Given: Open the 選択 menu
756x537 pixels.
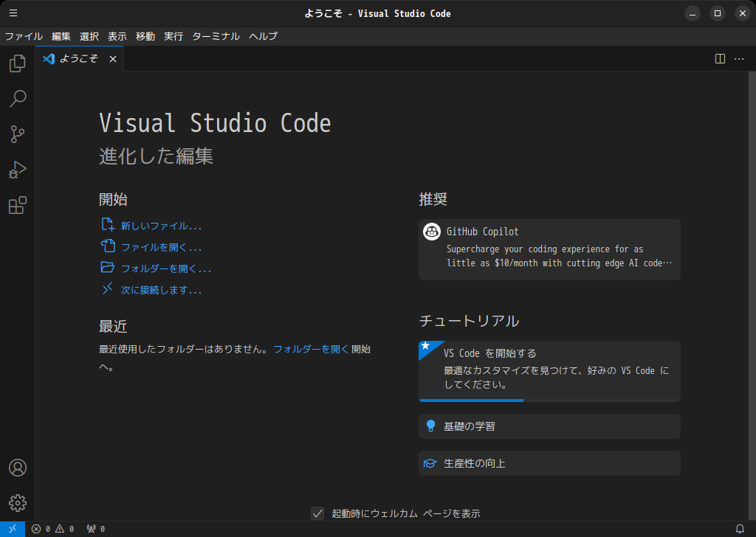Looking at the screenshot, I should 89,36.
